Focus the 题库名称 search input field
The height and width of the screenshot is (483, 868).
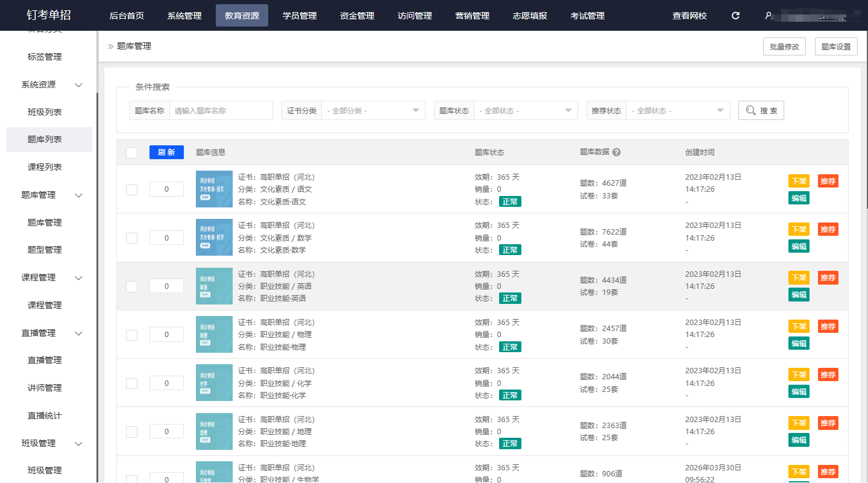click(x=221, y=111)
